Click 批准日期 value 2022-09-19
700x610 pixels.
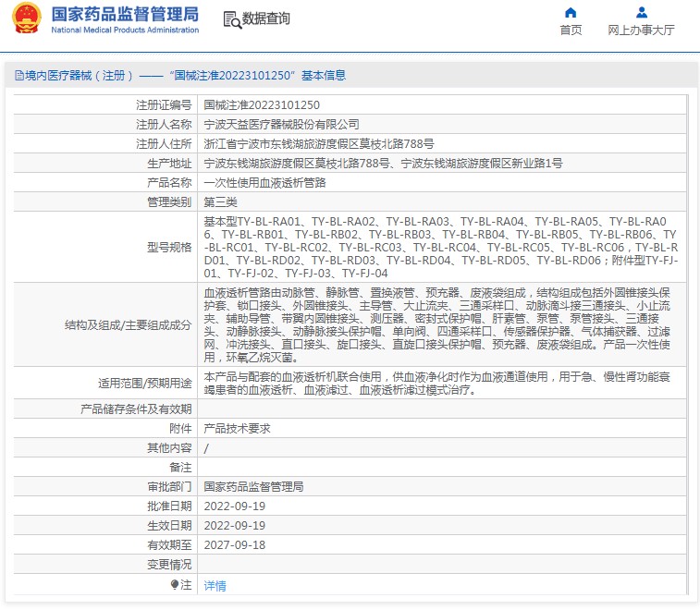click(234, 506)
